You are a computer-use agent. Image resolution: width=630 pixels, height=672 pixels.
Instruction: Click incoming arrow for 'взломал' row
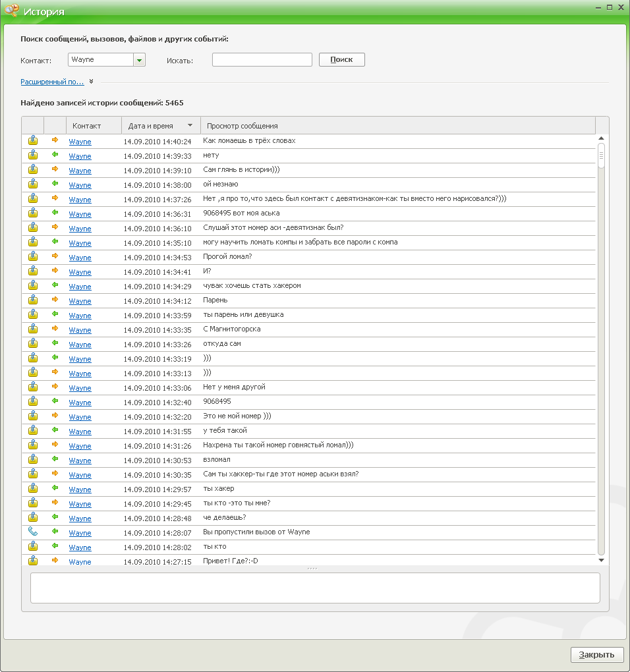click(55, 459)
